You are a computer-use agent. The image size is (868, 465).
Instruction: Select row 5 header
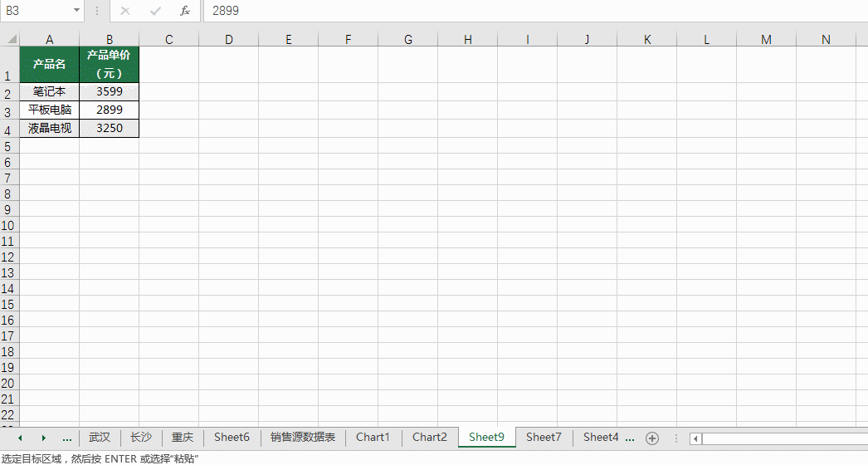click(9, 146)
